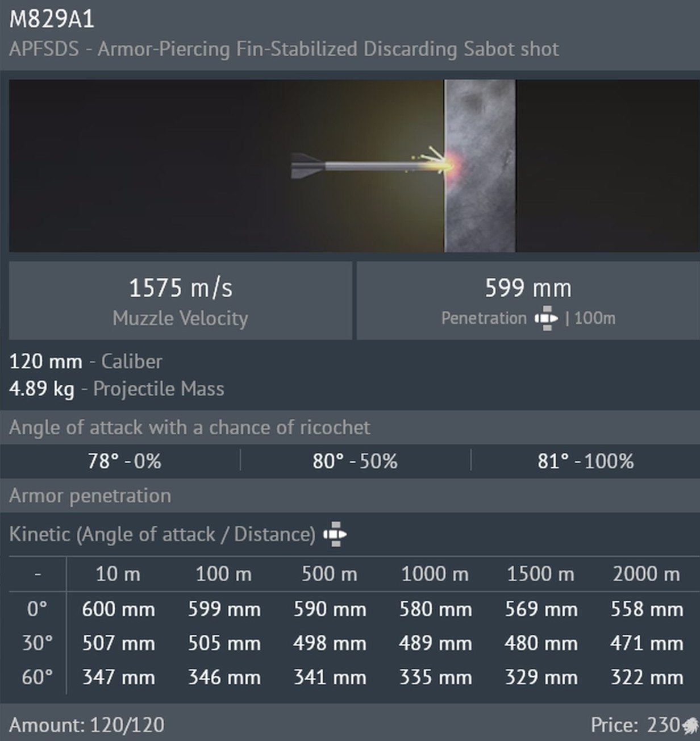Click the Armor penetration section header
The height and width of the screenshot is (741, 700).
click(x=90, y=496)
